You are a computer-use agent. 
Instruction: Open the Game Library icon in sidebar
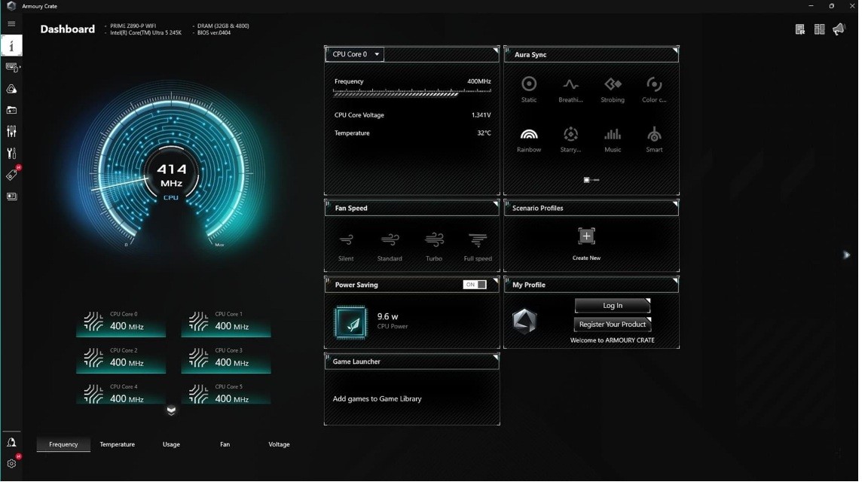(x=11, y=111)
